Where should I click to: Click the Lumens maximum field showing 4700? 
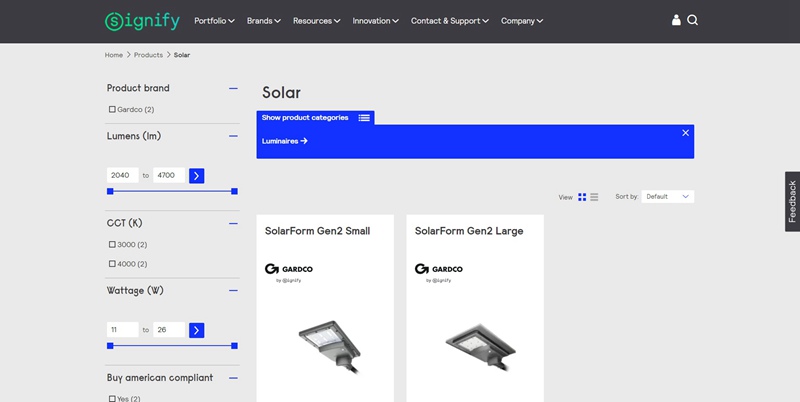tap(169, 175)
